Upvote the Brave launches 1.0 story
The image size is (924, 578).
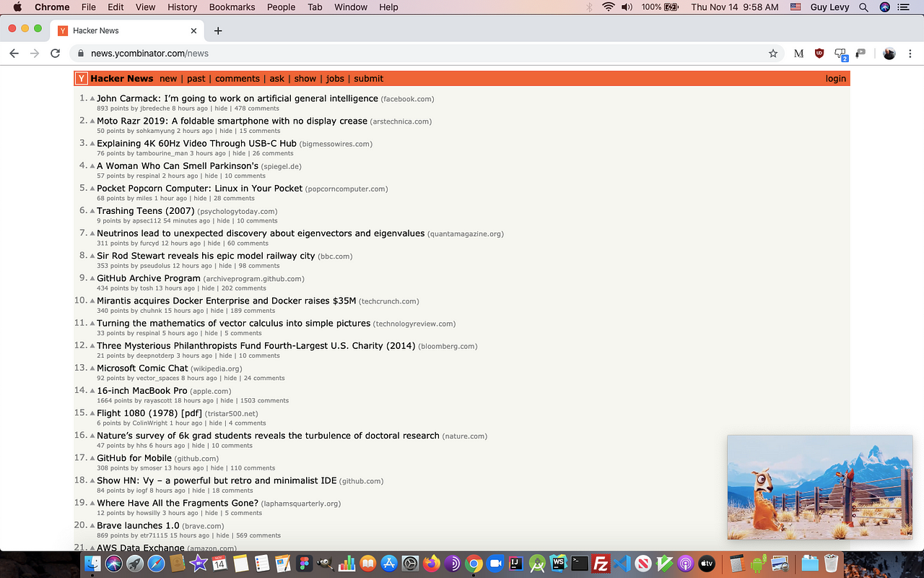[x=92, y=525]
